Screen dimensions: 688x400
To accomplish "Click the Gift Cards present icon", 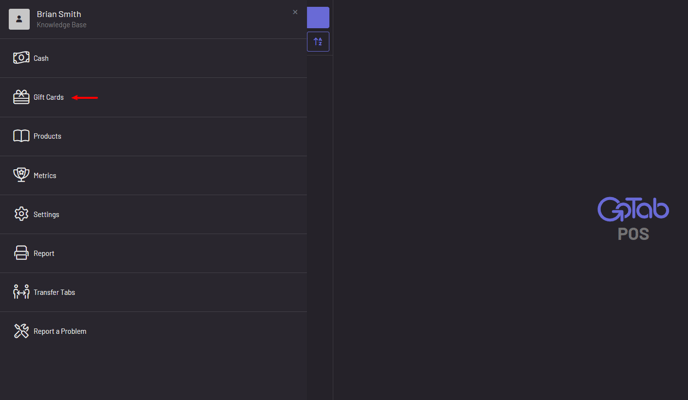I will click(x=21, y=97).
